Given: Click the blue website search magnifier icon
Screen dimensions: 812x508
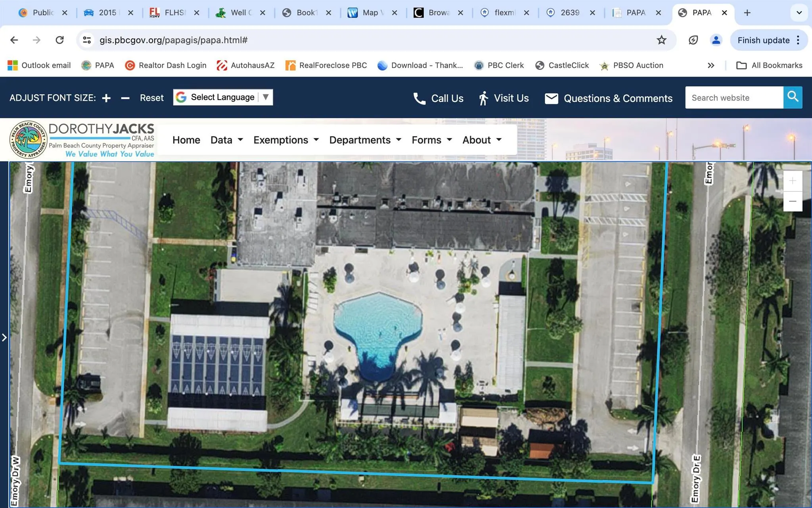Looking at the screenshot, I should (793, 97).
